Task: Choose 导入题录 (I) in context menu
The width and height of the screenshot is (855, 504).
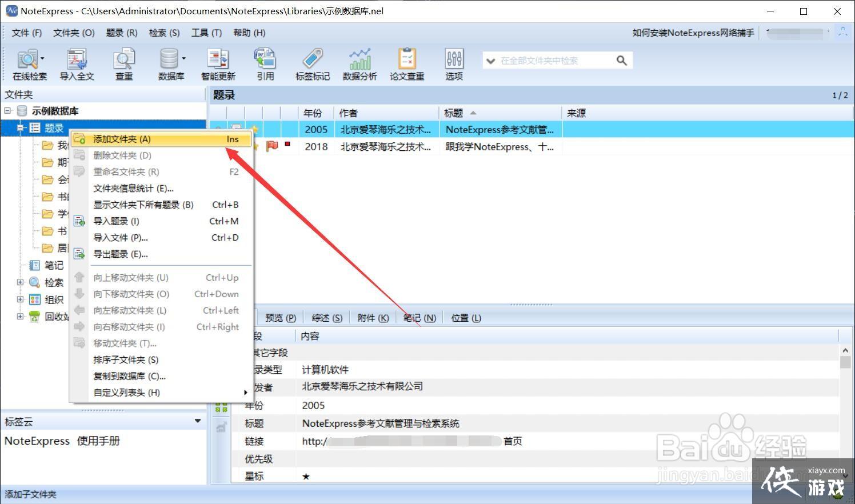Action: coord(162,221)
